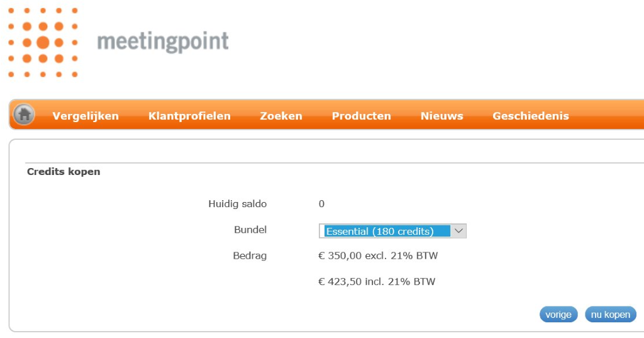Click the Huidig saldo label
This screenshot has height=338, width=644.
coord(237,204)
